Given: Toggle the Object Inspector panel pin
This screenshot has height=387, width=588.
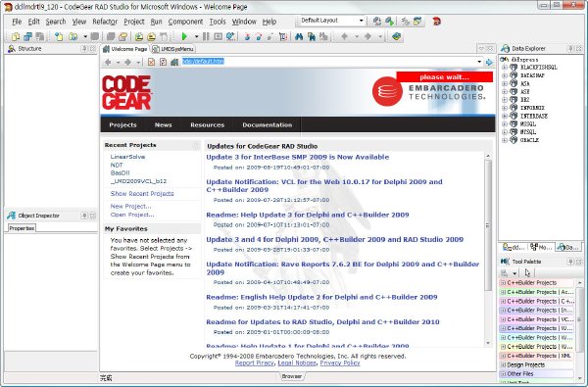Looking at the screenshot, I should coord(84,216).
